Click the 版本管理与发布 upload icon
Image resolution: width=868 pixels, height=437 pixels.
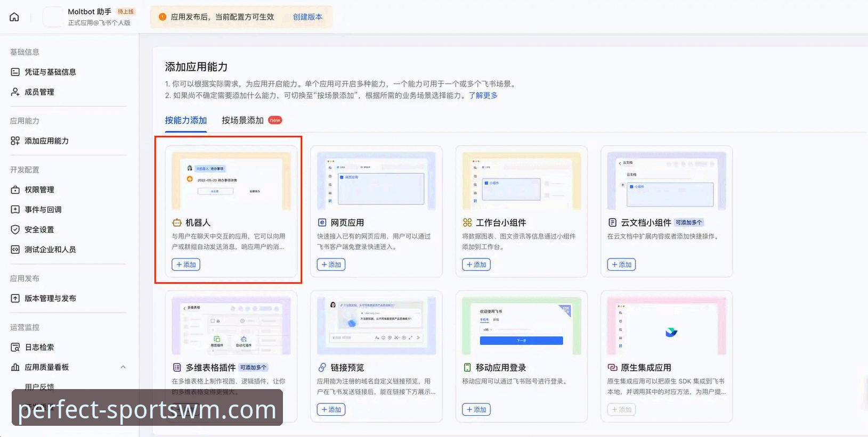pos(15,299)
